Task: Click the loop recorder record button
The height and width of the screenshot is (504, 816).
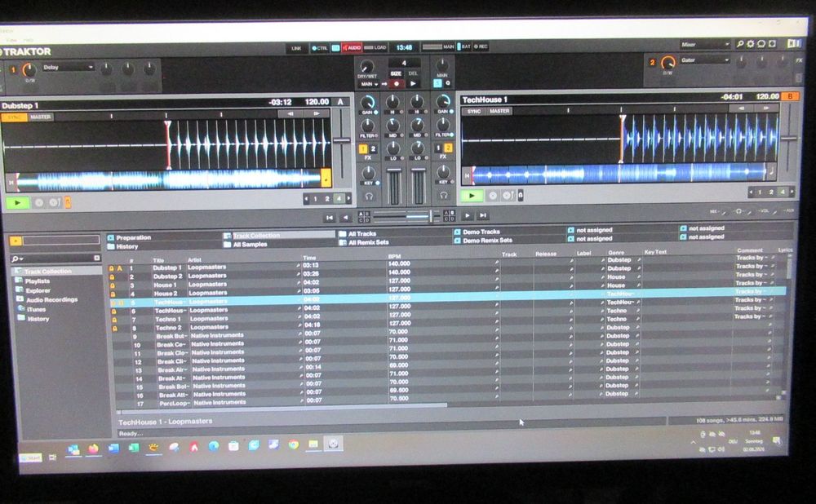Action: tap(397, 84)
